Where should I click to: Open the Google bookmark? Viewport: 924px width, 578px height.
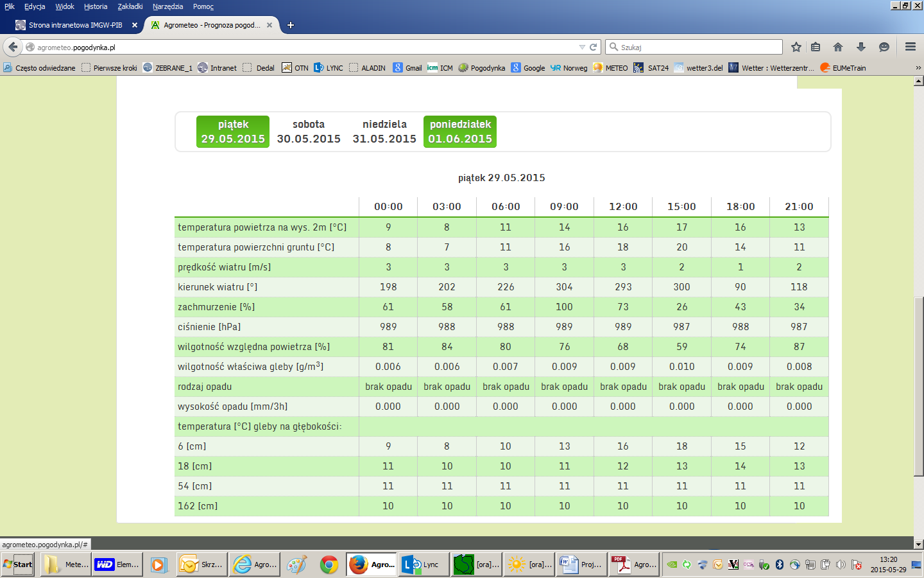[528, 67]
